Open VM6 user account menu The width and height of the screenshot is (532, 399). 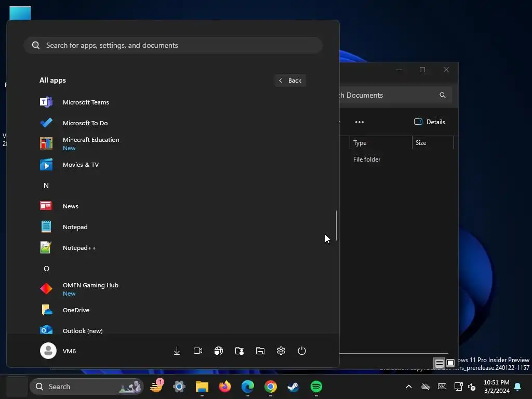[x=58, y=351]
